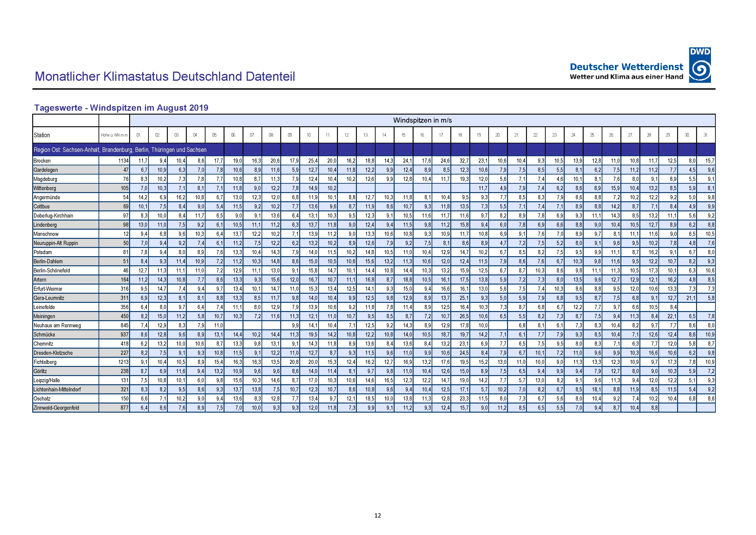Click the 'Lichtenhain-Mittelndorf' station name
Screen dimensions: 756x535
tap(57, 389)
